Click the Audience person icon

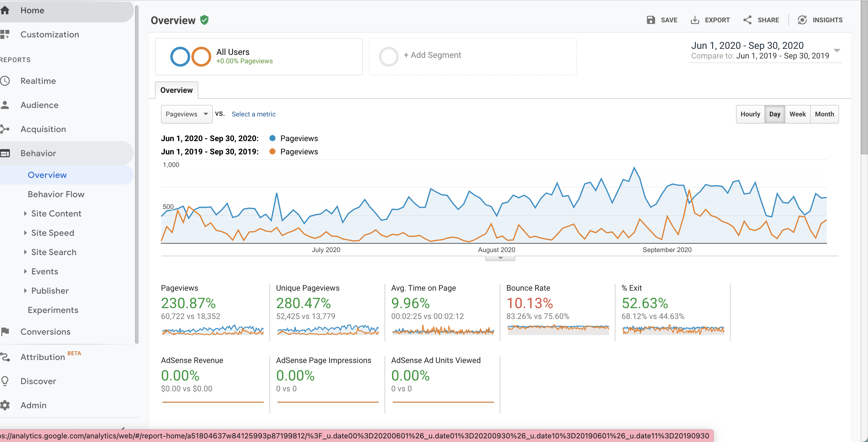(x=5, y=105)
